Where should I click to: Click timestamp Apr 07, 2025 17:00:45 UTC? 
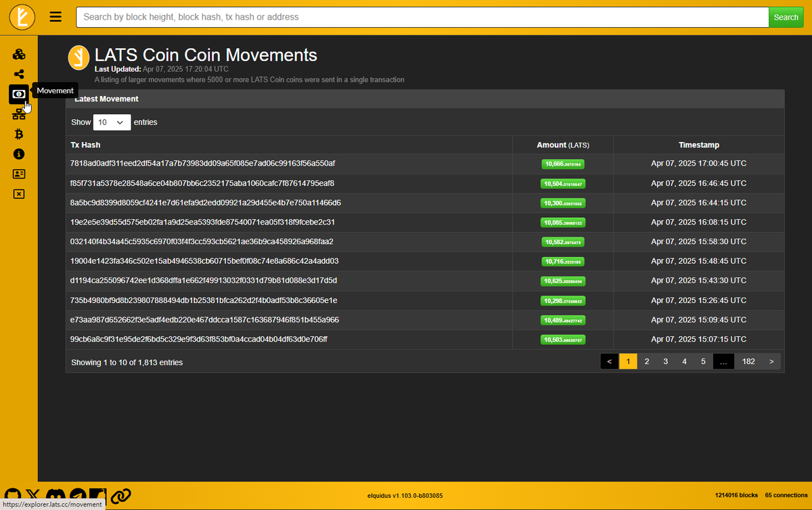pyautogui.click(x=699, y=164)
